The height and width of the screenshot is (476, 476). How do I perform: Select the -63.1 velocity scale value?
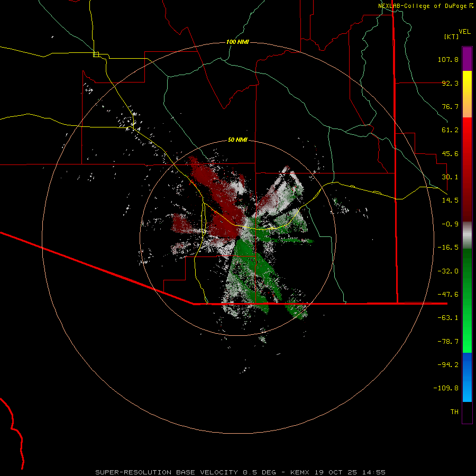[x=448, y=318]
